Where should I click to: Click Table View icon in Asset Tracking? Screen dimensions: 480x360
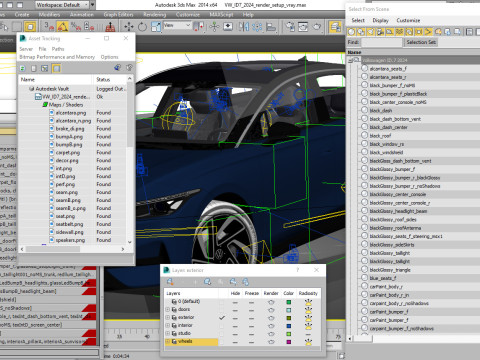click(57, 69)
